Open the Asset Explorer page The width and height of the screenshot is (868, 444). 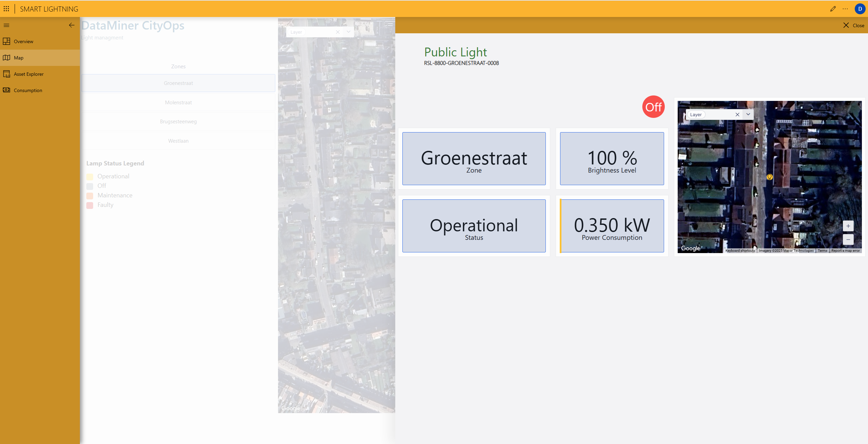pyautogui.click(x=29, y=74)
